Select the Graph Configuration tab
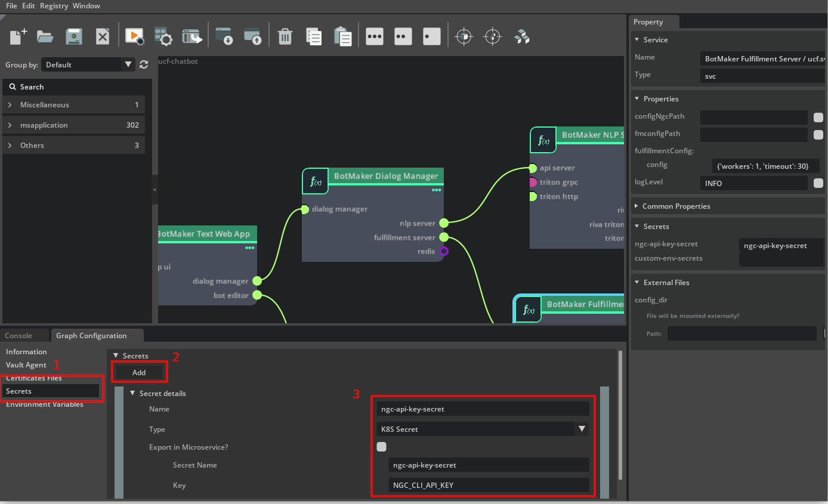This screenshot has width=828, height=504. [x=97, y=336]
